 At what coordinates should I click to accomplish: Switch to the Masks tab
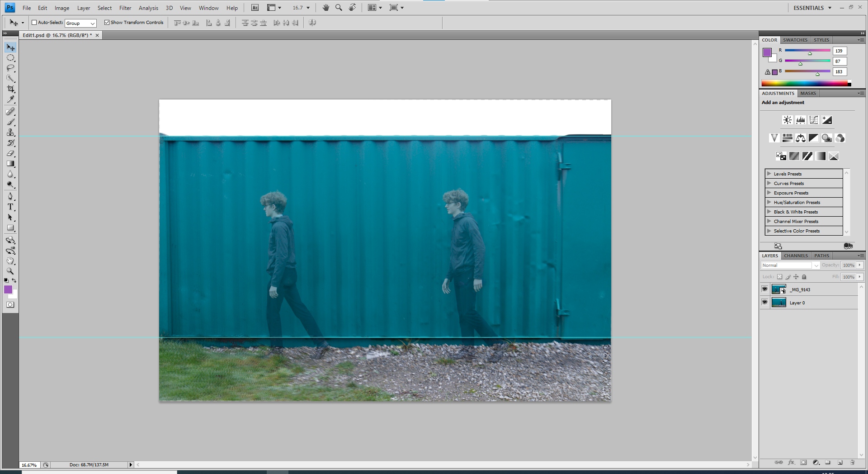point(808,93)
